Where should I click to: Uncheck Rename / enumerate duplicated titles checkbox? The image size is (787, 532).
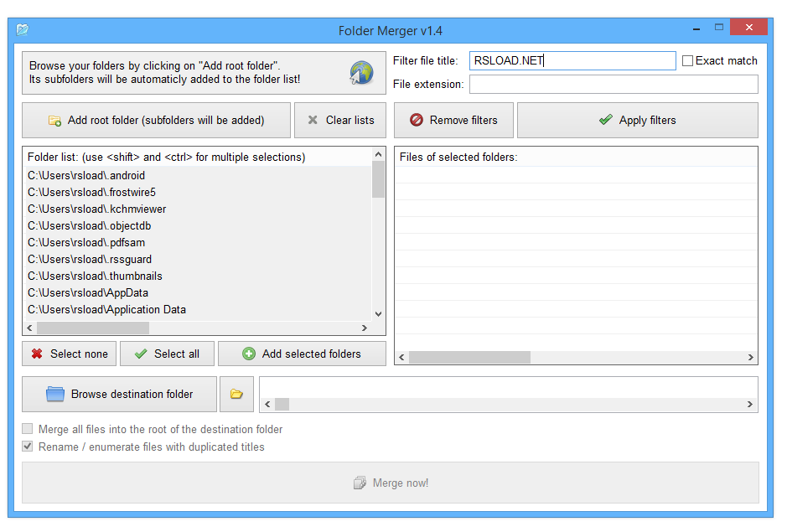click(x=28, y=447)
